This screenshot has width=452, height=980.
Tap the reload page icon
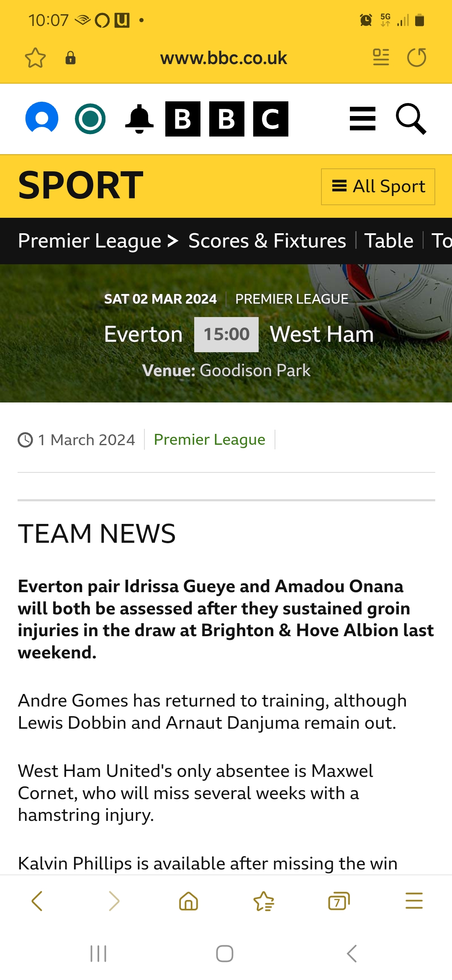pyautogui.click(x=416, y=58)
